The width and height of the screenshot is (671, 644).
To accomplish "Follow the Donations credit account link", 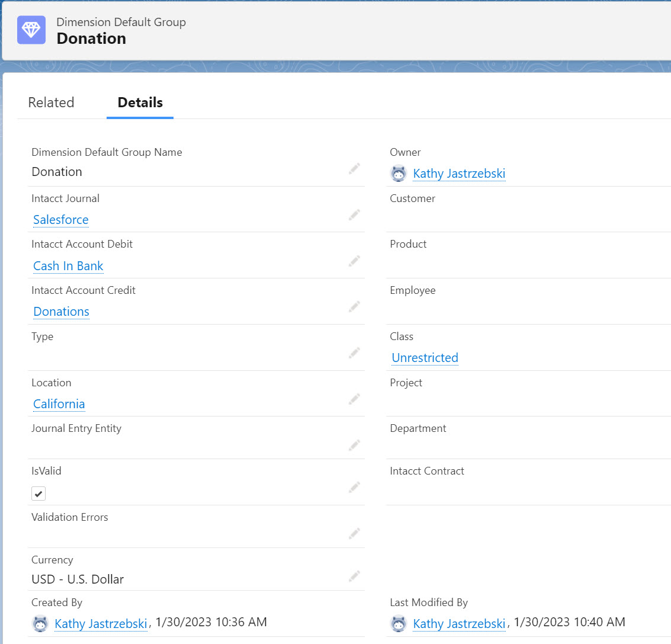I will [61, 312].
